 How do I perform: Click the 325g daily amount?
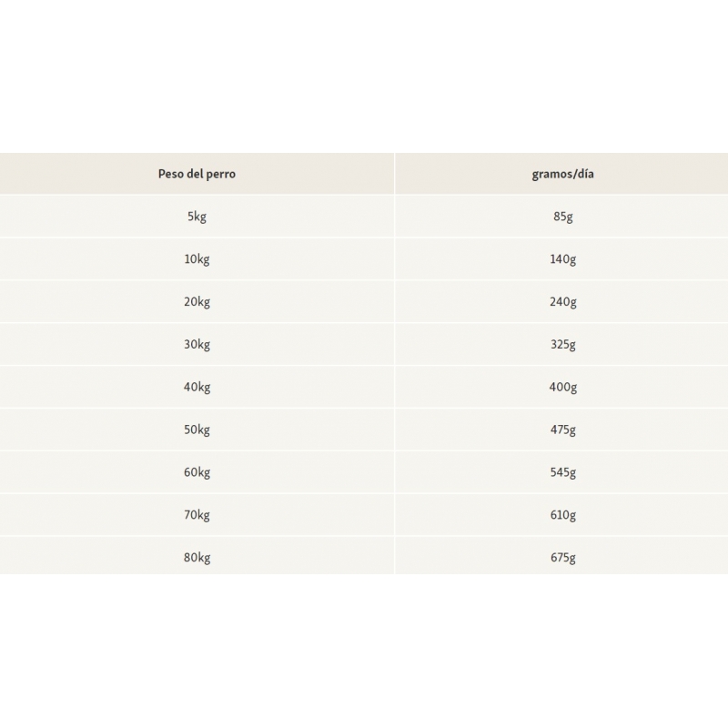pos(563,345)
